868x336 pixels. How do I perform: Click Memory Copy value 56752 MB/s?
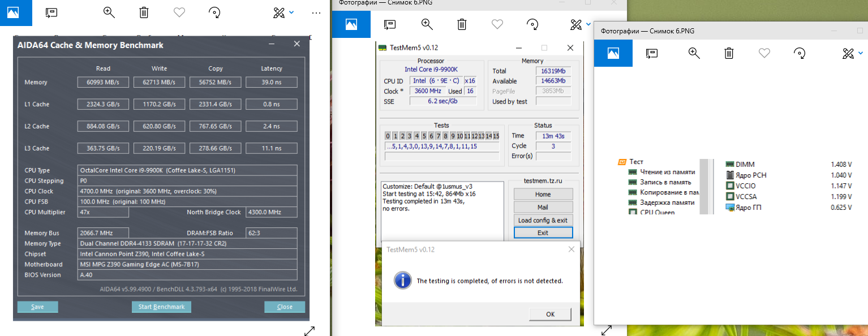click(x=215, y=82)
